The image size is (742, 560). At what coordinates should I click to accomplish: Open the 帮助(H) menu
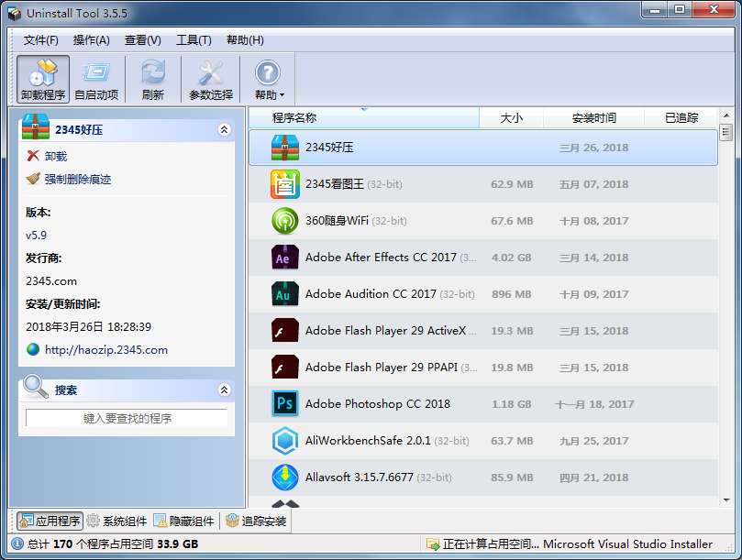(245, 40)
